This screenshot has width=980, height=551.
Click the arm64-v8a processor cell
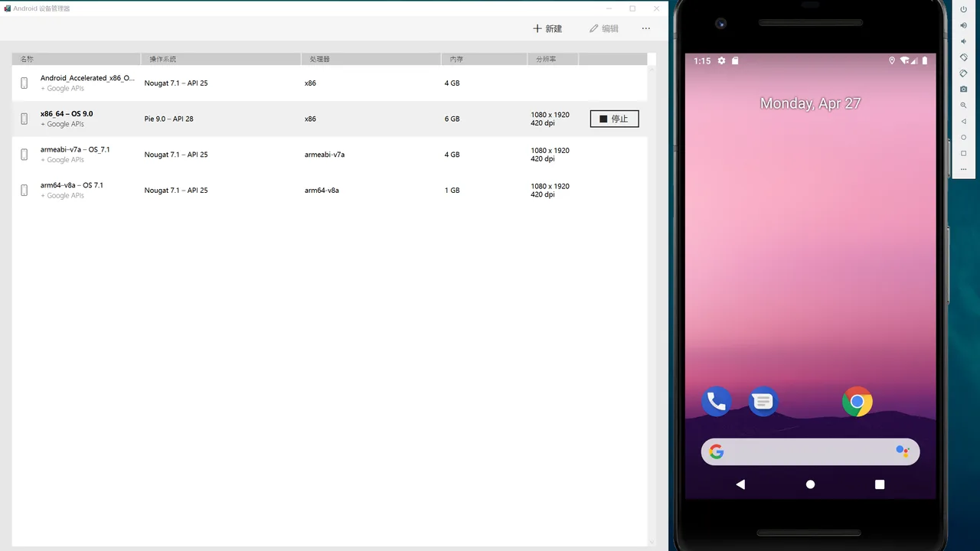322,190
